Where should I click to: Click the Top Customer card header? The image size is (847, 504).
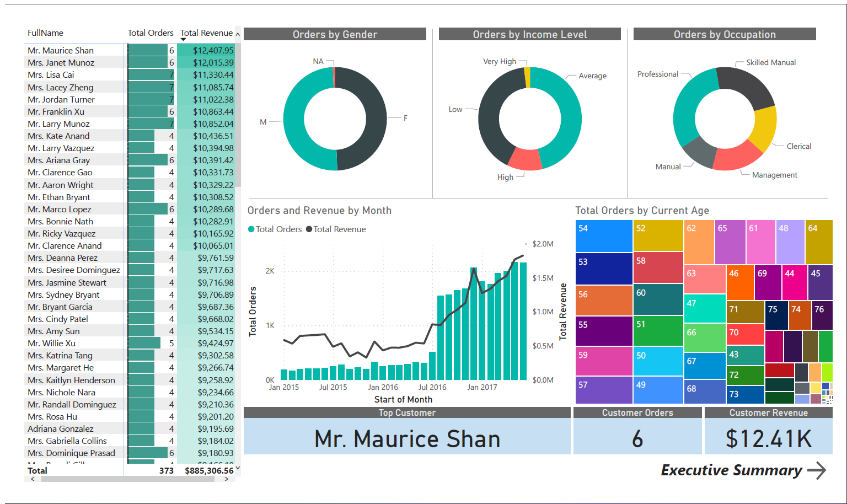click(407, 412)
